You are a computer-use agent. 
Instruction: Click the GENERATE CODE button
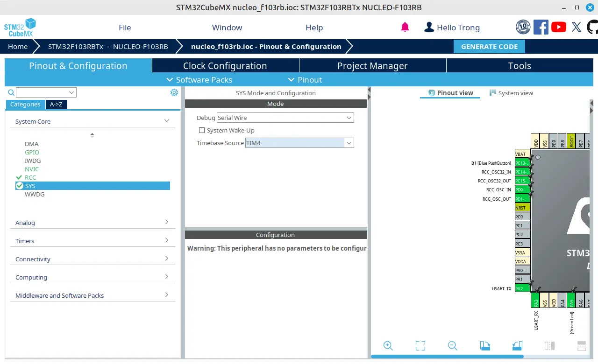(489, 47)
